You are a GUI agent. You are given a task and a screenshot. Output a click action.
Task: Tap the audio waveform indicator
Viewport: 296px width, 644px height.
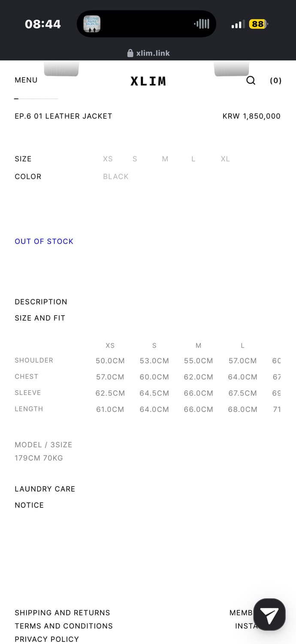point(202,24)
